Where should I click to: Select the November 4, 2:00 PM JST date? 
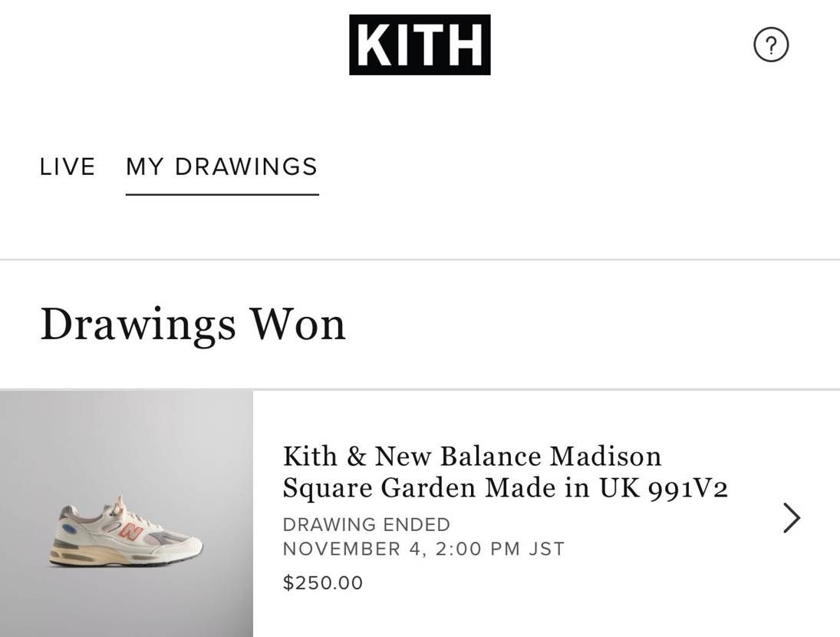[x=423, y=550]
